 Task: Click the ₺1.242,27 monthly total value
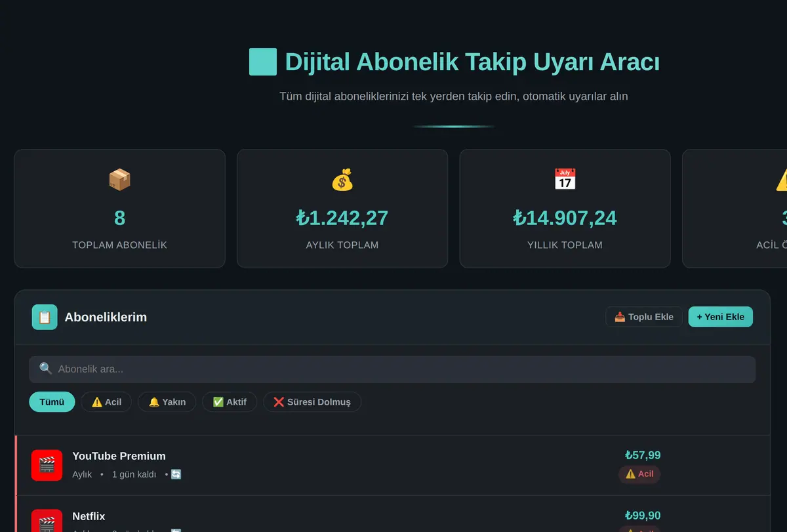(342, 218)
